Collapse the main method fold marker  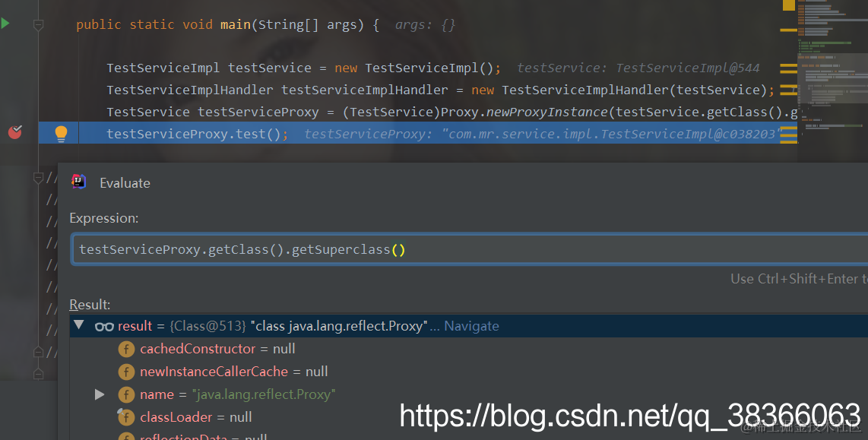coord(38,25)
